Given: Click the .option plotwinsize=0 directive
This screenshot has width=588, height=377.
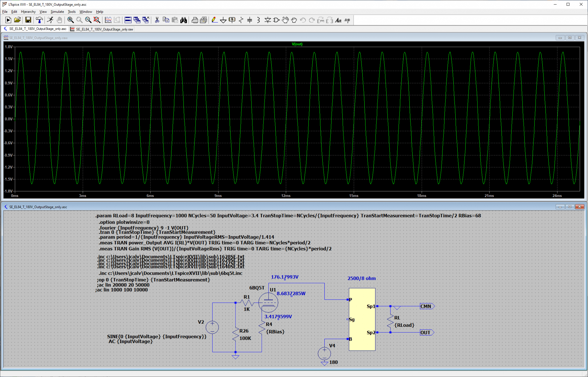Looking at the screenshot, I should [124, 222].
